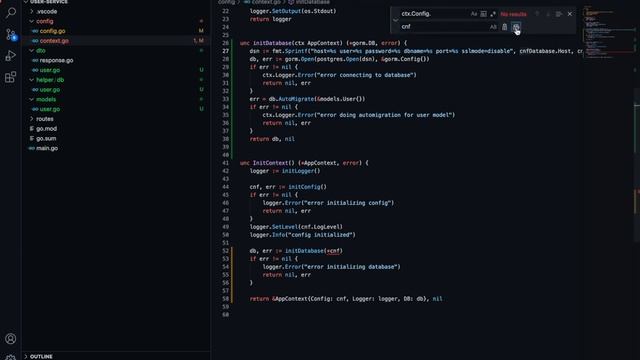Click the 'No results' find status

pyautogui.click(x=513, y=14)
